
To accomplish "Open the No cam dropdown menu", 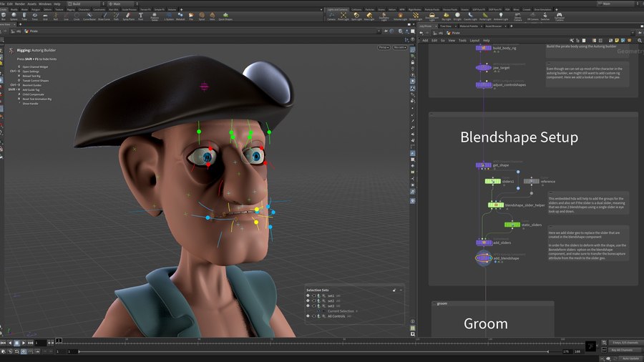I will point(399,47).
